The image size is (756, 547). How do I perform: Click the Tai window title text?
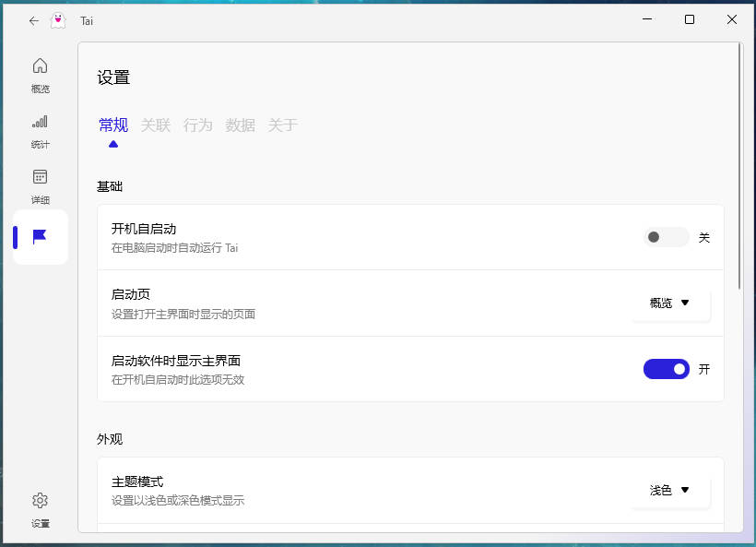[x=87, y=20]
